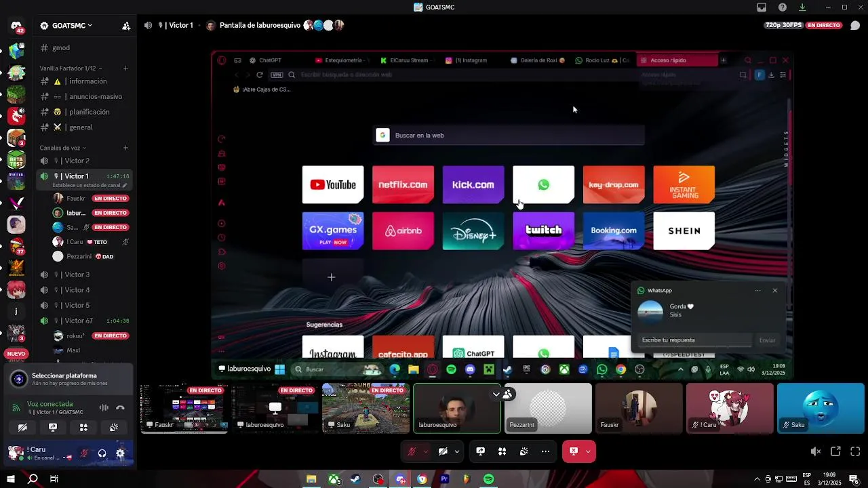Open the more options ellipsis in call bar
Screen dimensions: 868x488
545,451
